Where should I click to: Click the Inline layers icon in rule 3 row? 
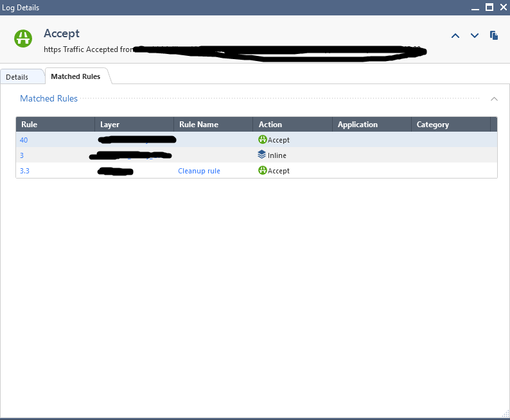point(262,155)
